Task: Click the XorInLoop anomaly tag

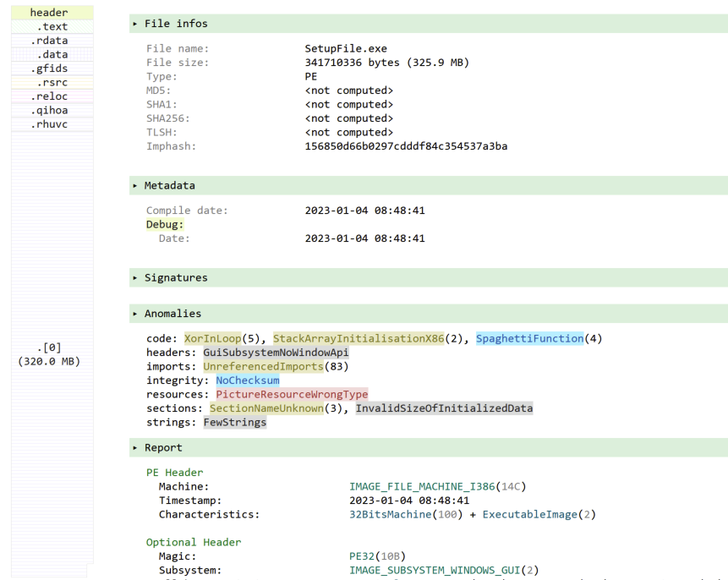Action: (x=212, y=338)
